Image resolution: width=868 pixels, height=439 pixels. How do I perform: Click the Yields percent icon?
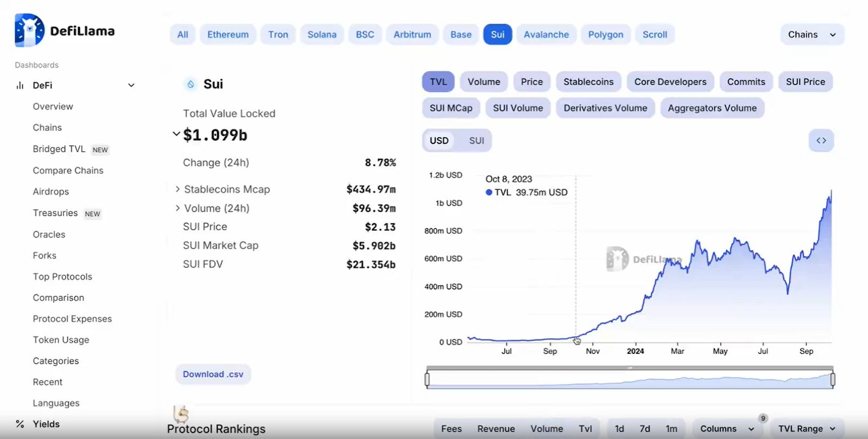point(20,424)
